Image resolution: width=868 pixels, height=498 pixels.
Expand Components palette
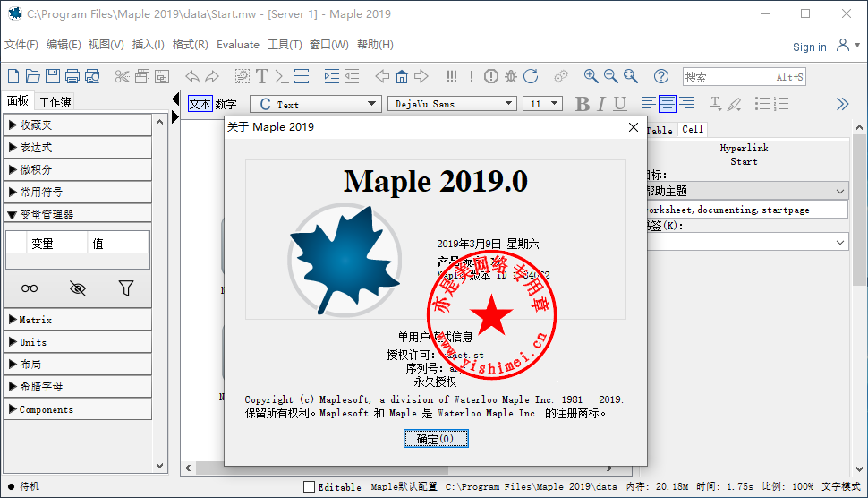[x=78, y=409]
